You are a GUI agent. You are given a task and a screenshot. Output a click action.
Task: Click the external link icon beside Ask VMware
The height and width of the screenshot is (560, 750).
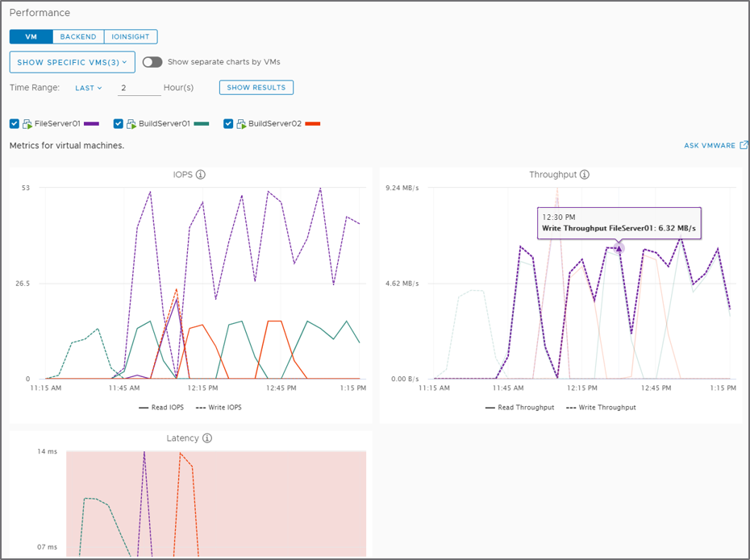pos(744,145)
